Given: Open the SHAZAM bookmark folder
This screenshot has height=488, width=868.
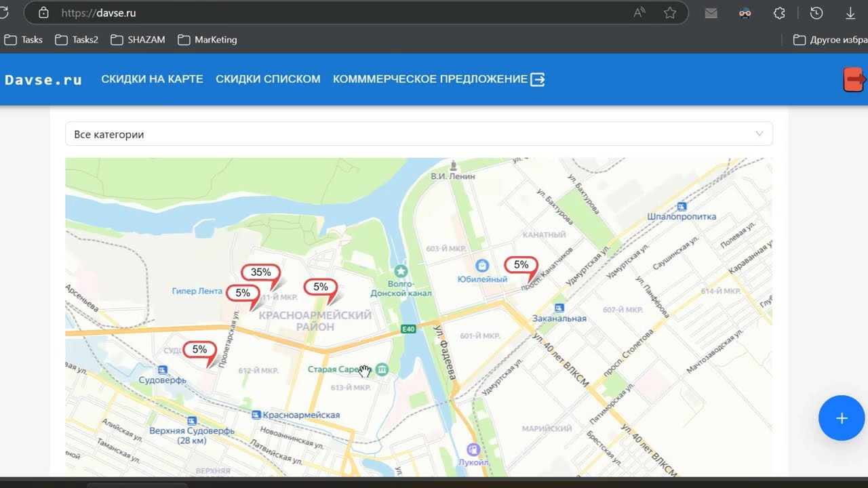Looking at the screenshot, I should pos(138,40).
